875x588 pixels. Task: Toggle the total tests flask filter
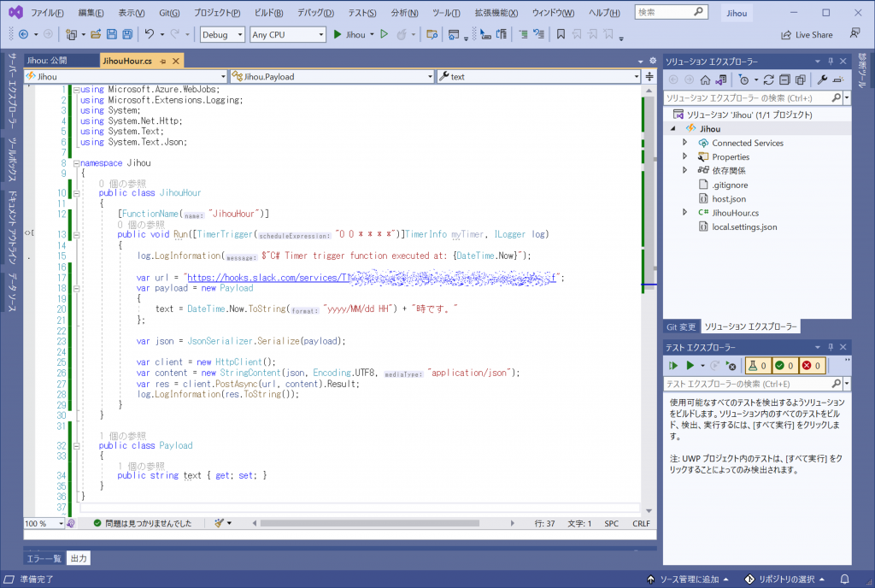click(x=759, y=366)
